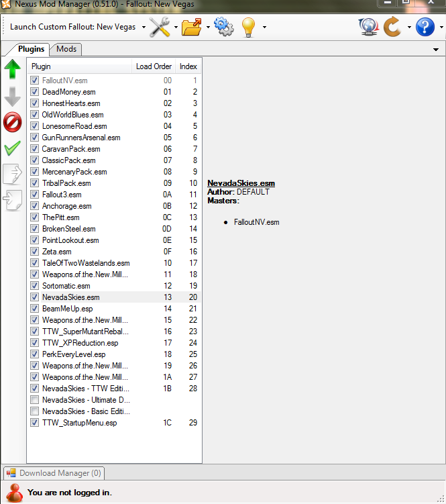Screen dimensions: 446x504
Task: Disable the NevadaSkies.esm plugin checkbox
Action: pos(34,297)
